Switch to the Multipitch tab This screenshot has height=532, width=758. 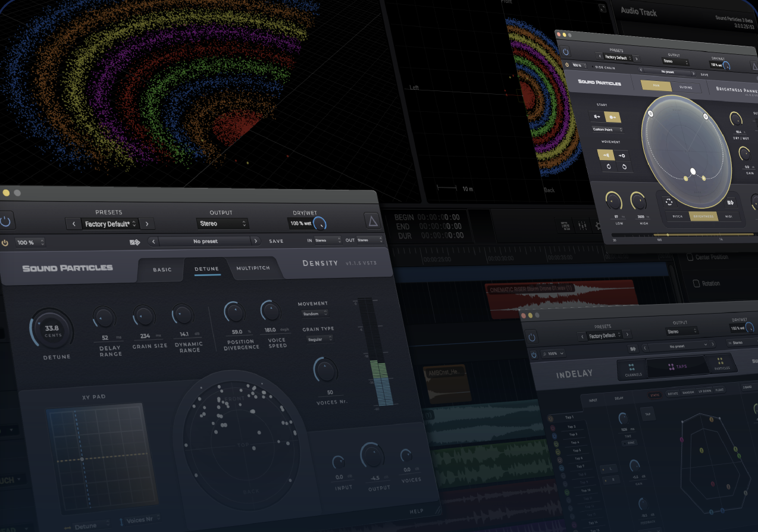[253, 268]
